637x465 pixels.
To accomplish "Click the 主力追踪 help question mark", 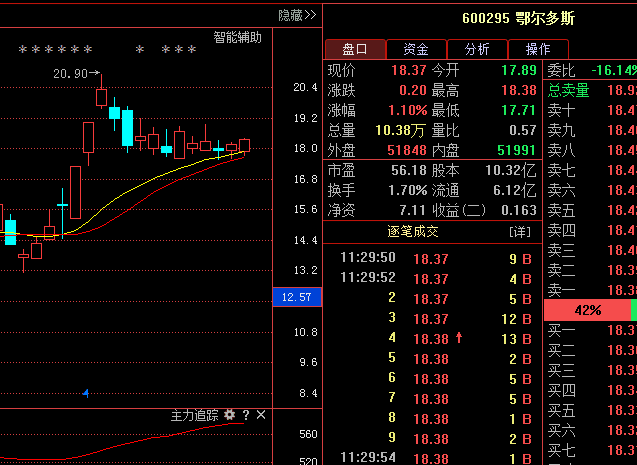I will point(245,414).
